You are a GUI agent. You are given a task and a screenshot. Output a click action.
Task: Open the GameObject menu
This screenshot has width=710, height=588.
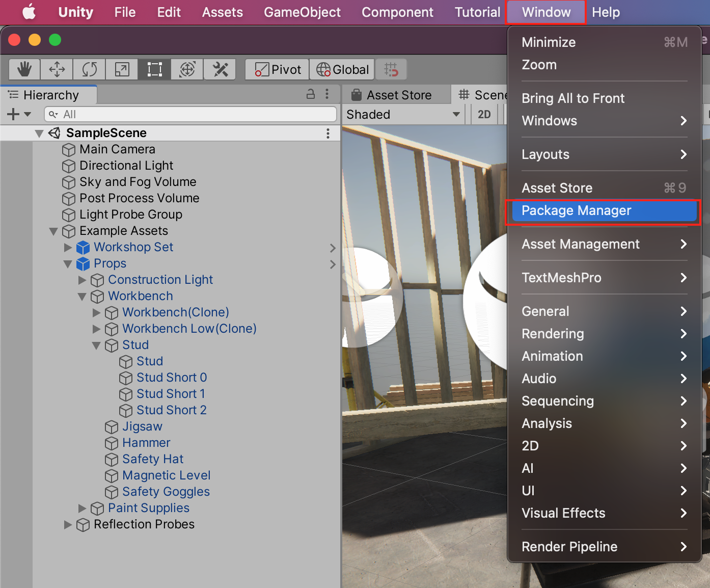click(302, 12)
